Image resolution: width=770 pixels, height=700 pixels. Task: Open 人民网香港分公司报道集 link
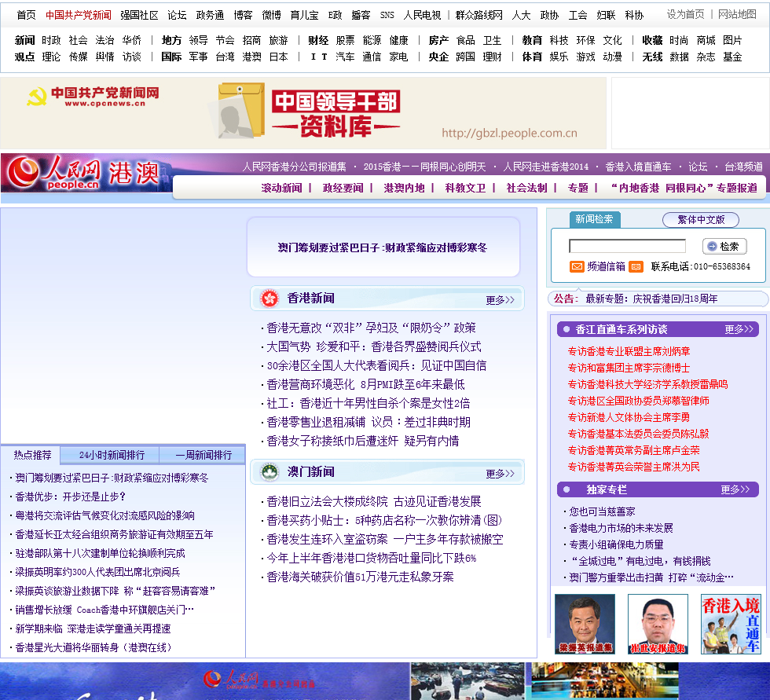click(x=294, y=167)
